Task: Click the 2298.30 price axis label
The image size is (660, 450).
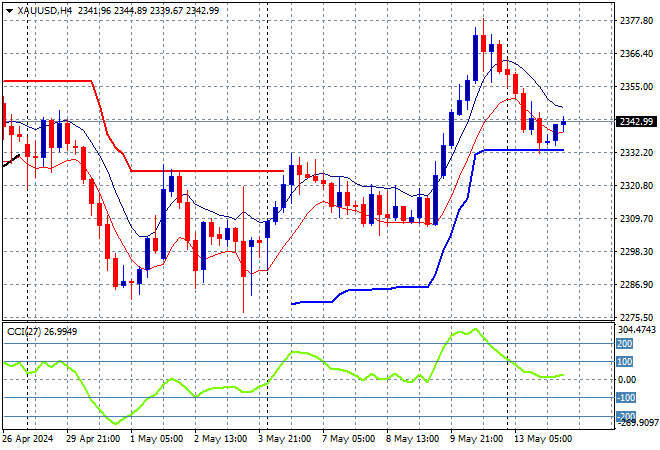Action: point(636,251)
